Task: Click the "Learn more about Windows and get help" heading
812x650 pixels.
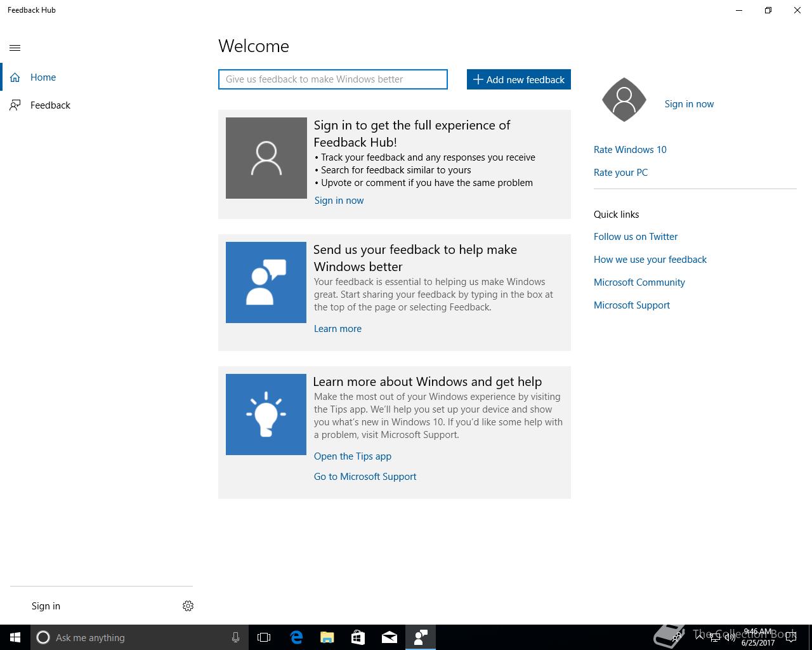Action: [x=428, y=381]
